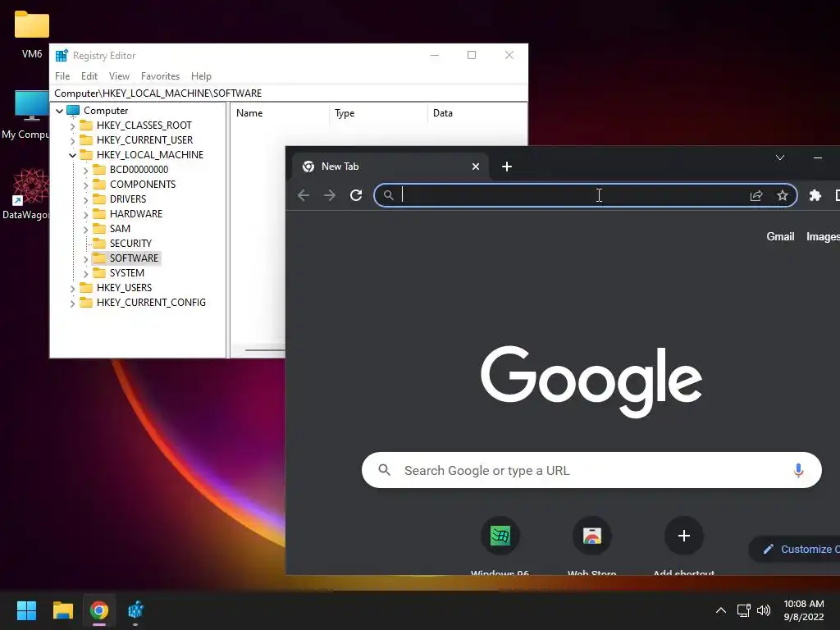Expand the HKEY_CURRENT_CONFIG key
840x630 pixels.
click(72, 304)
